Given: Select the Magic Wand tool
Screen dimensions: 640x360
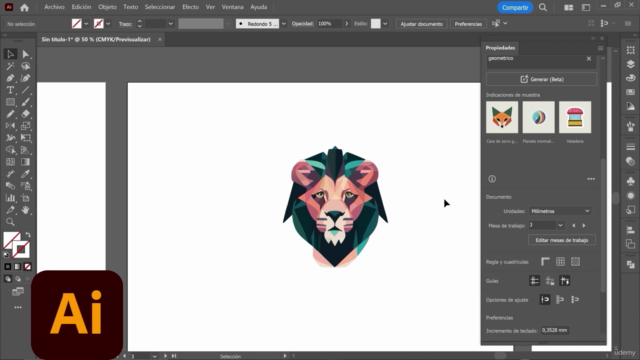Looking at the screenshot, I should point(10,66).
